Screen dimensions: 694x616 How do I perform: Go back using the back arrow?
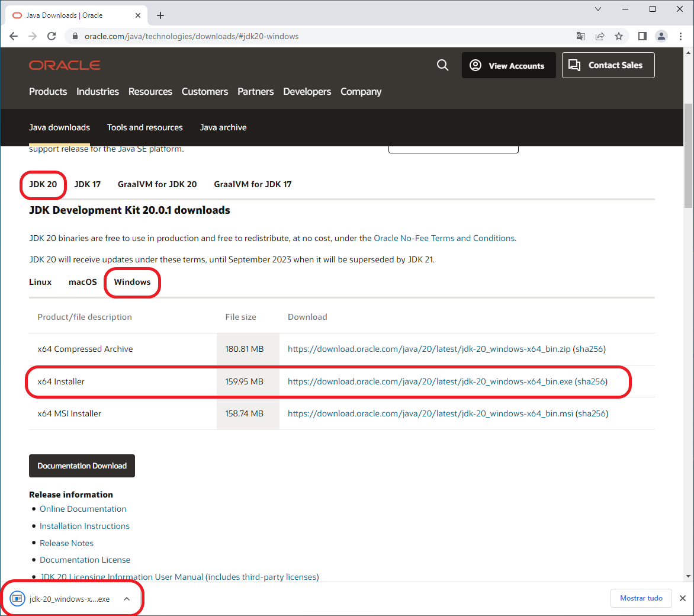(14, 36)
